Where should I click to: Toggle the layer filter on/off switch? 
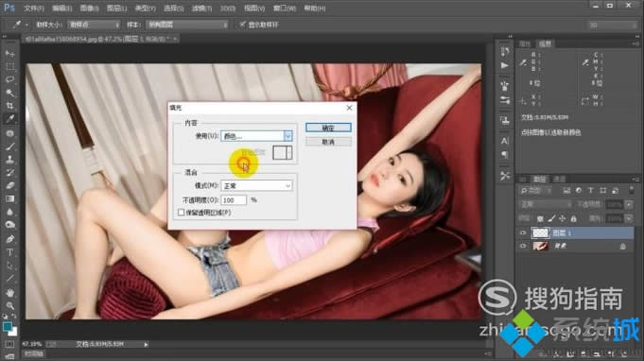(x=632, y=190)
